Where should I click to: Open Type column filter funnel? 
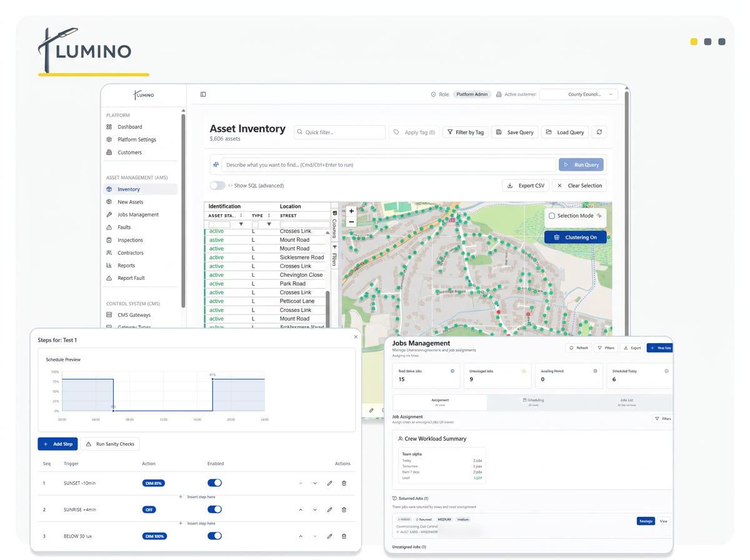coord(269,224)
